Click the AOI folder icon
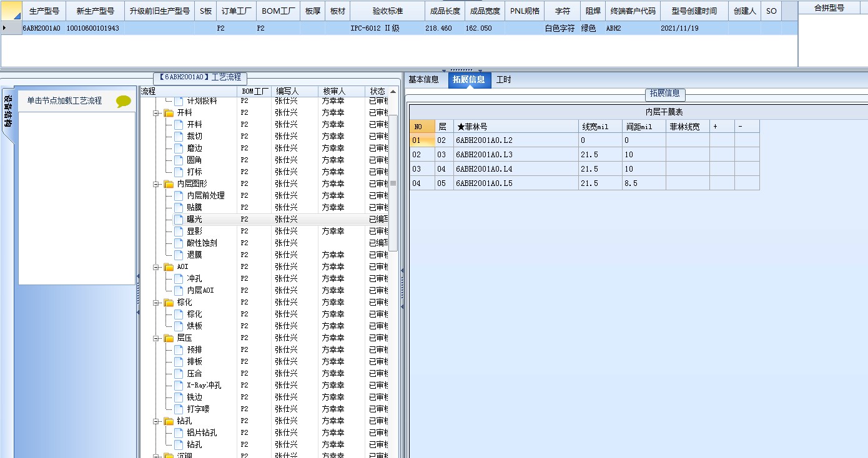The image size is (868, 458). tap(169, 267)
